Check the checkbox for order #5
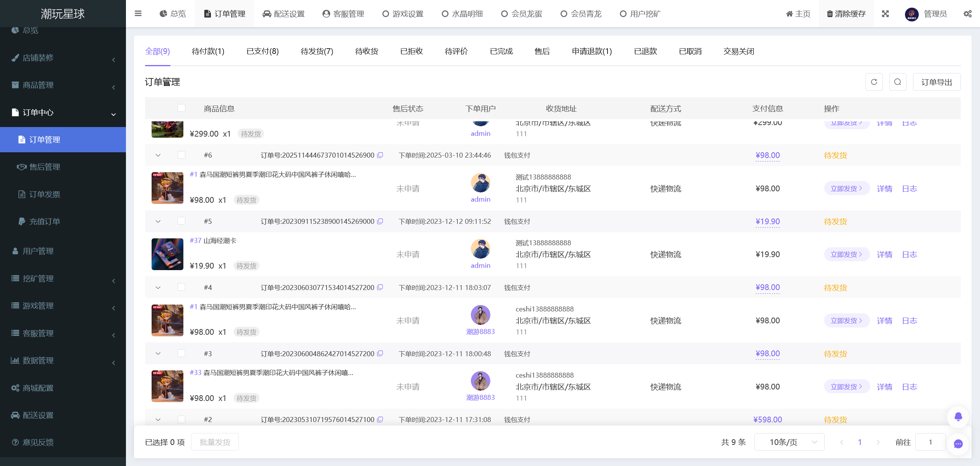 tap(181, 221)
